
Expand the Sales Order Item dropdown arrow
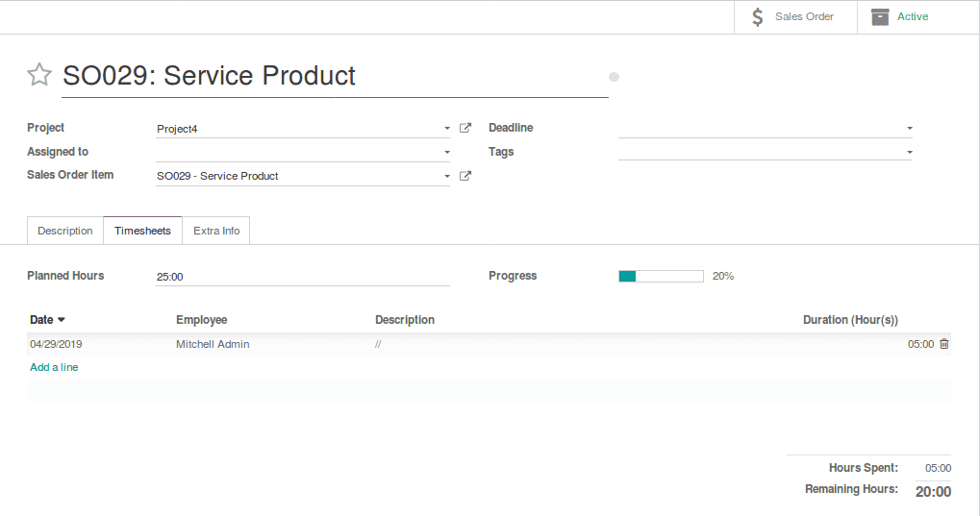point(447,176)
